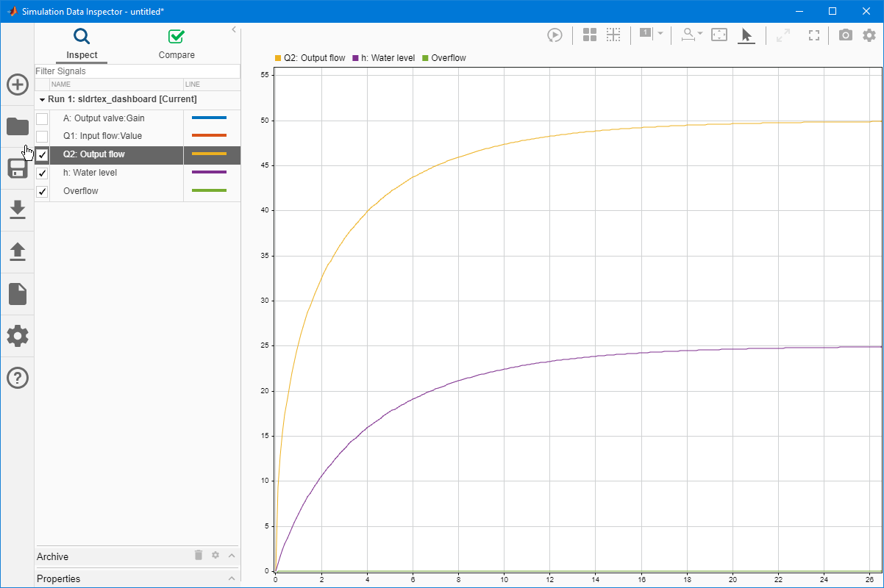The width and height of the screenshot is (884, 588).
Task: Select the Inspect tab
Action: [82, 44]
